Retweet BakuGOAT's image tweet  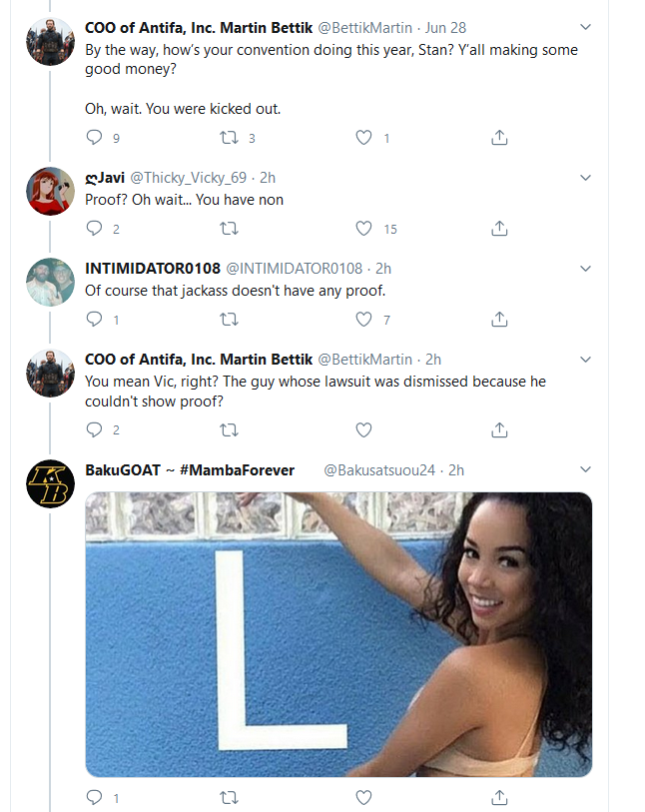tap(229, 797)
